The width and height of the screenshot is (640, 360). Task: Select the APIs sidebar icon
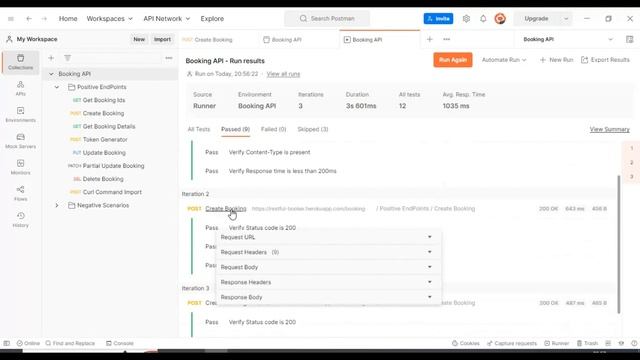[20, 88]
